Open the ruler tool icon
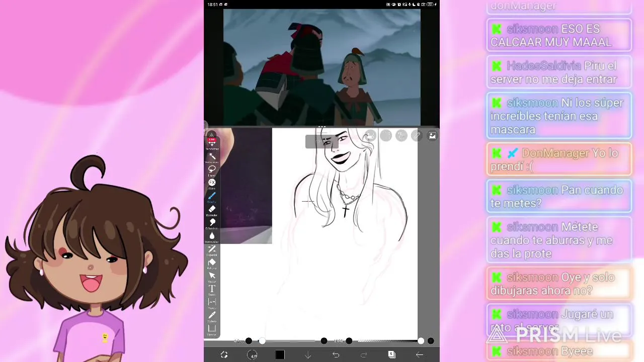 [417, 135]
